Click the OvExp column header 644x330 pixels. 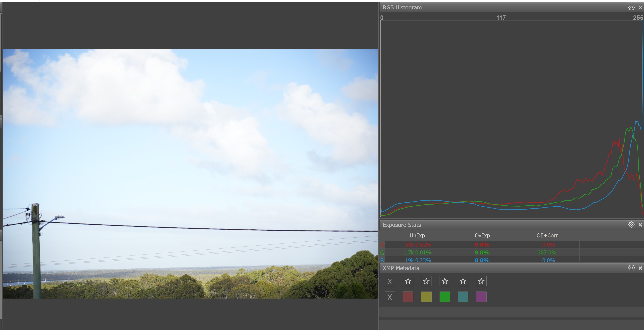pyautogui.click(x=482, y=235)
